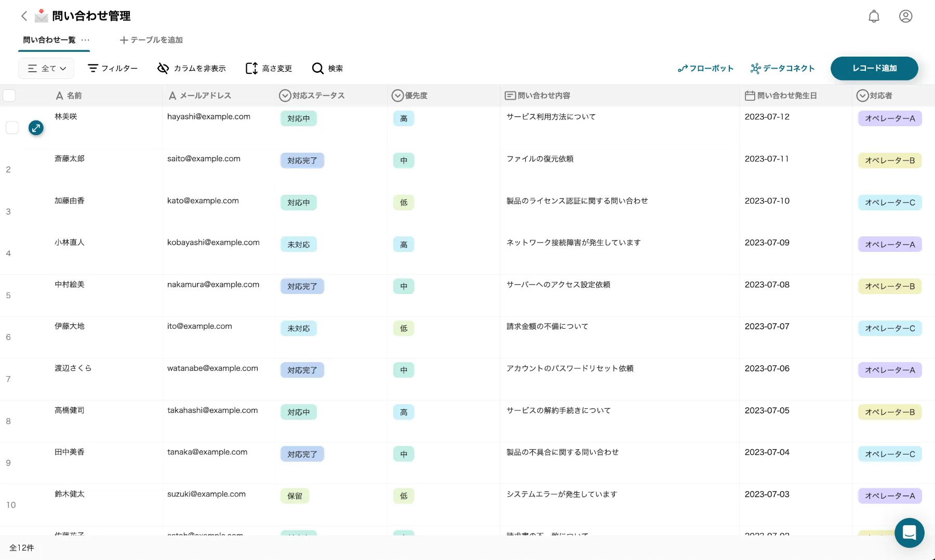Screen dimensions: 935x560
Task: Open the 全て view dropdown
Action: point(46,69)
